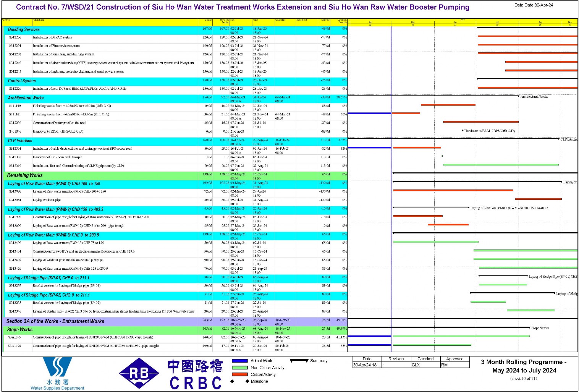579x392 pixels.
Task: Click activity ID S312240
Action: (x=15, y=63)
